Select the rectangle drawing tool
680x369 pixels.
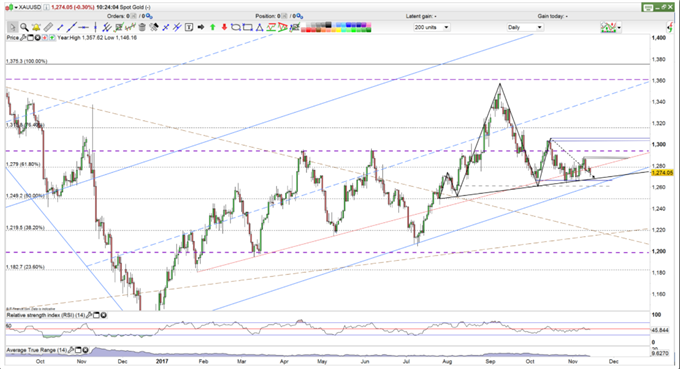248,27
